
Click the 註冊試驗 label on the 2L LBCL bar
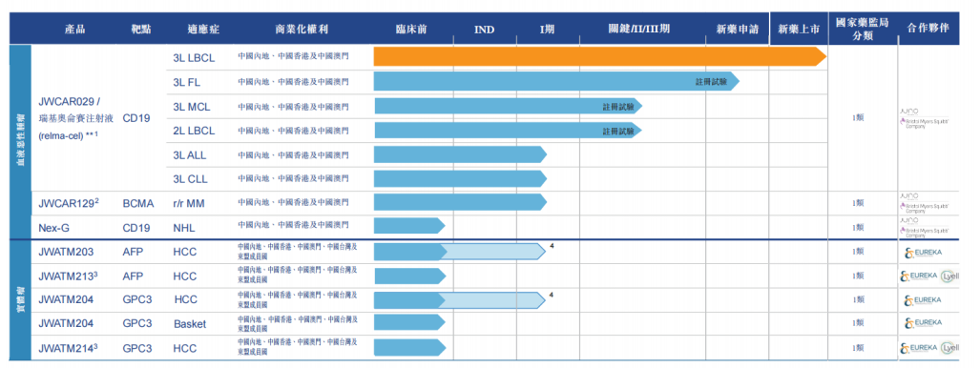coord(618,132)
